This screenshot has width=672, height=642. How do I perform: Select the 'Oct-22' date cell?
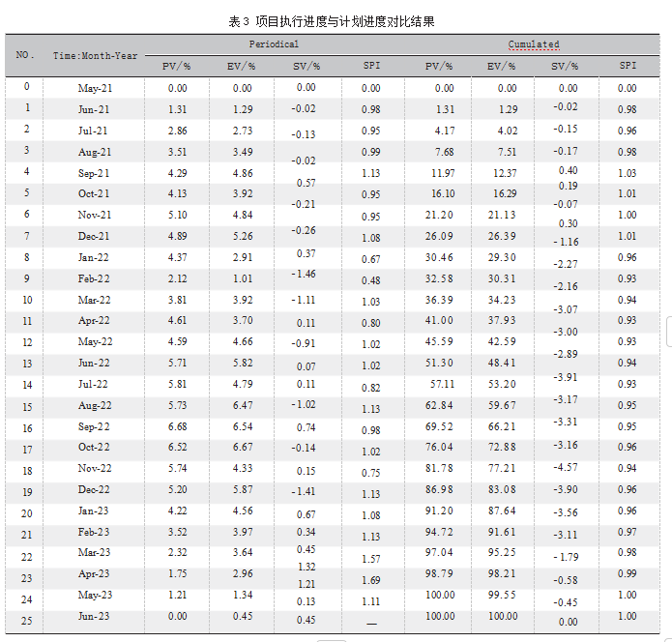pos(94,447)
